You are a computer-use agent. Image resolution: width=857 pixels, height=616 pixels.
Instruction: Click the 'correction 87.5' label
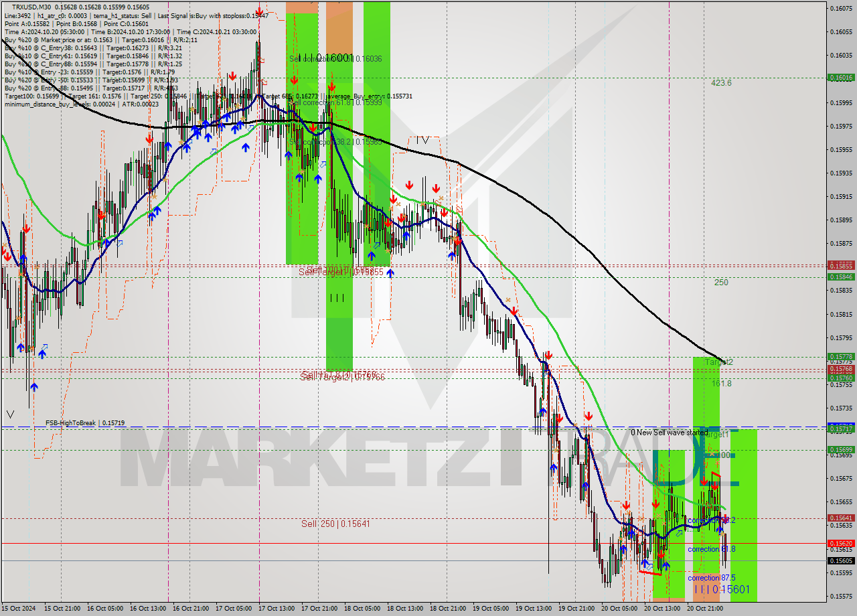click(x=711, y=578)
